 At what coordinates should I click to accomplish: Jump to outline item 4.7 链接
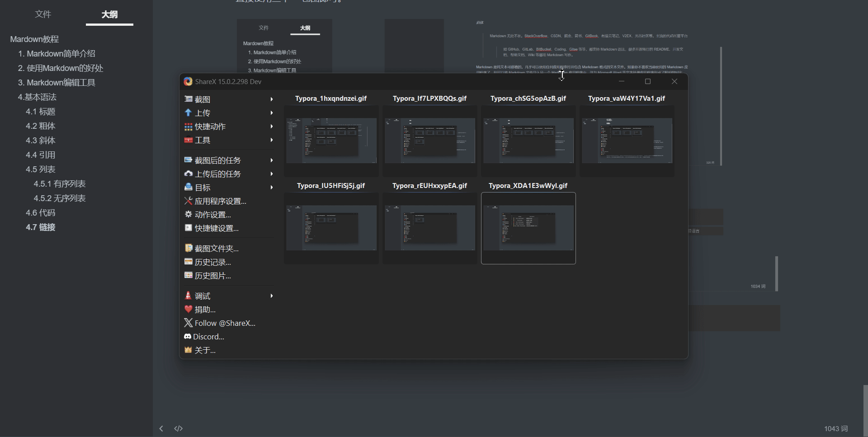[41, 227]
